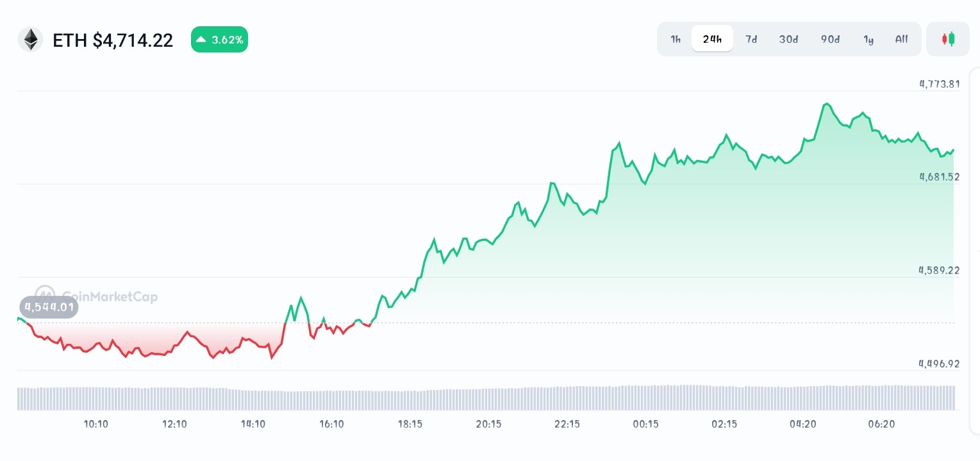Image resolution: width=980 pixels, height=461 pixels.
Task: Click the 22:15 time axis label
Action: pyautogui.click(x=567, y=424)
